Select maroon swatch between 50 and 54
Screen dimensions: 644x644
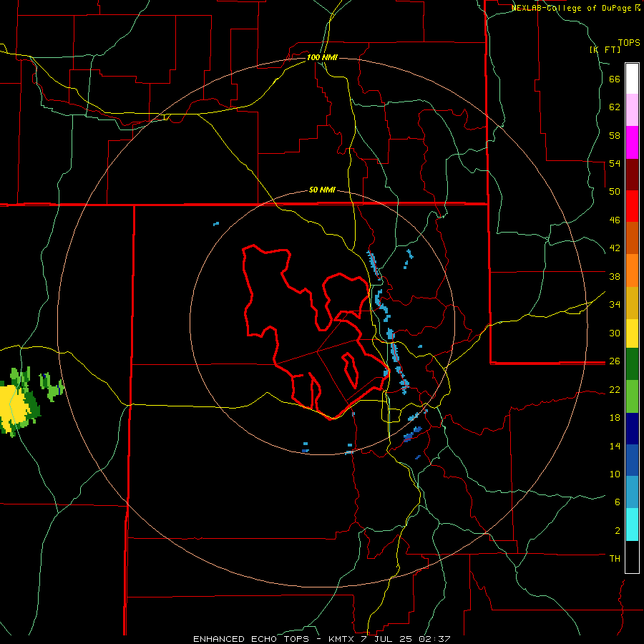click(632, 175)
